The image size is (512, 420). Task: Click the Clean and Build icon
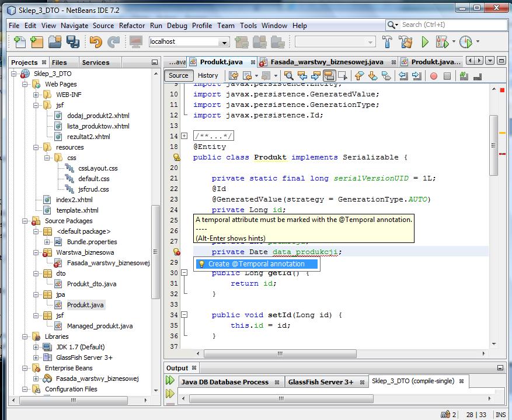tap(406, 42)
